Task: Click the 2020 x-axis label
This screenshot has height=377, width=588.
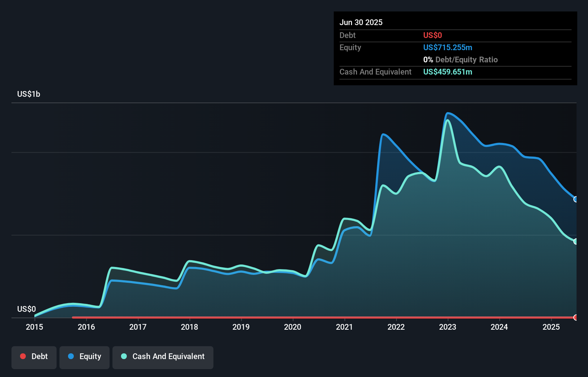Action: pyautogui.click(x=293, y=327)
